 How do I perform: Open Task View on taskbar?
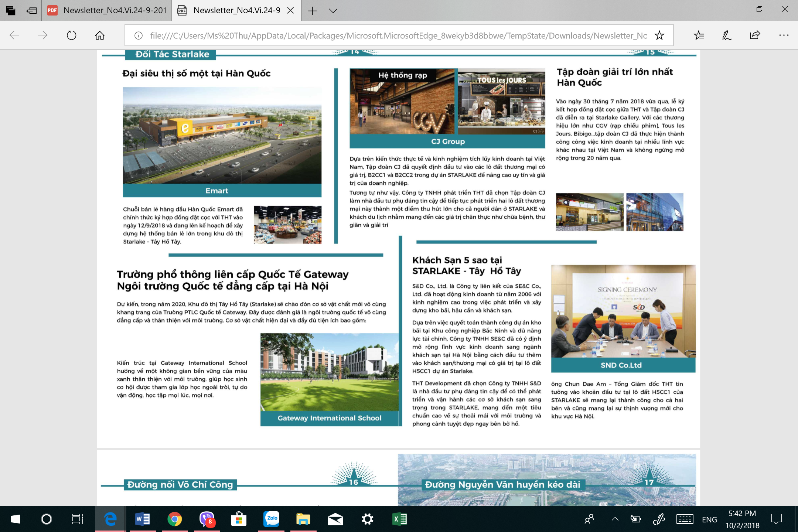78,519
